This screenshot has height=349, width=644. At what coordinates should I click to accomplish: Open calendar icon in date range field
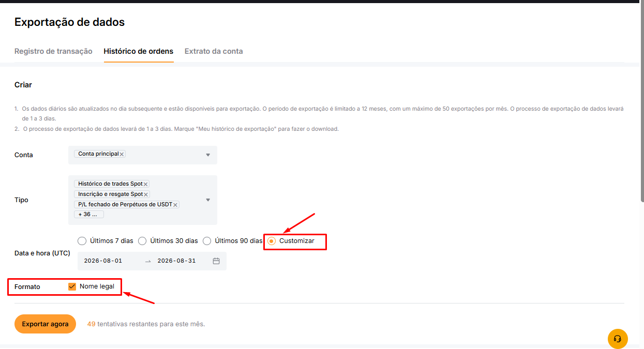pos(216,261)
